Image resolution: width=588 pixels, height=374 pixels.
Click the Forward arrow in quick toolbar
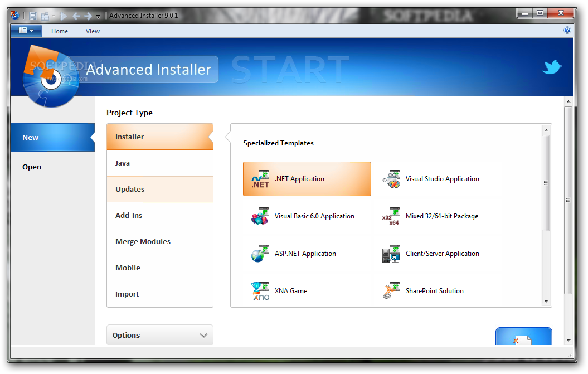tap(88, 16)
